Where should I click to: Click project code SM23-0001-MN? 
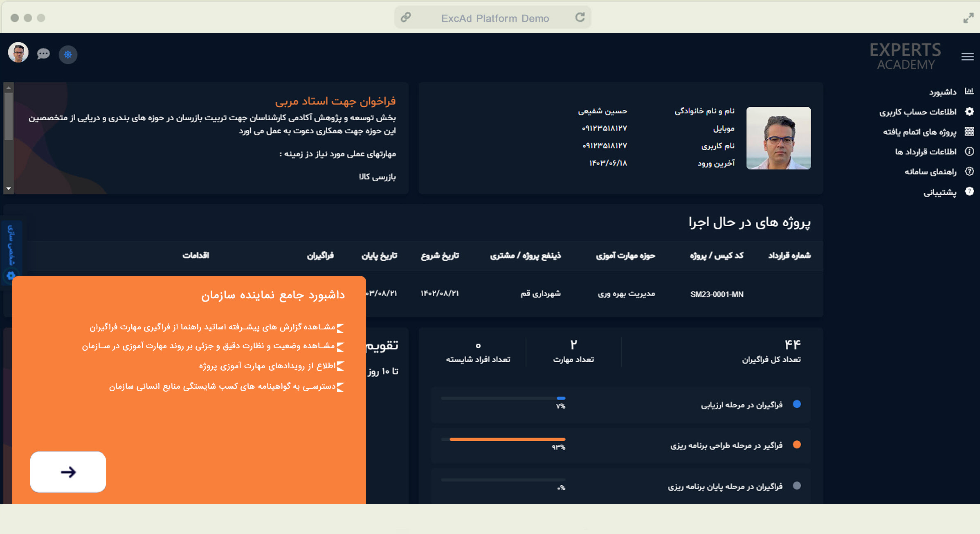pos(717,294)
